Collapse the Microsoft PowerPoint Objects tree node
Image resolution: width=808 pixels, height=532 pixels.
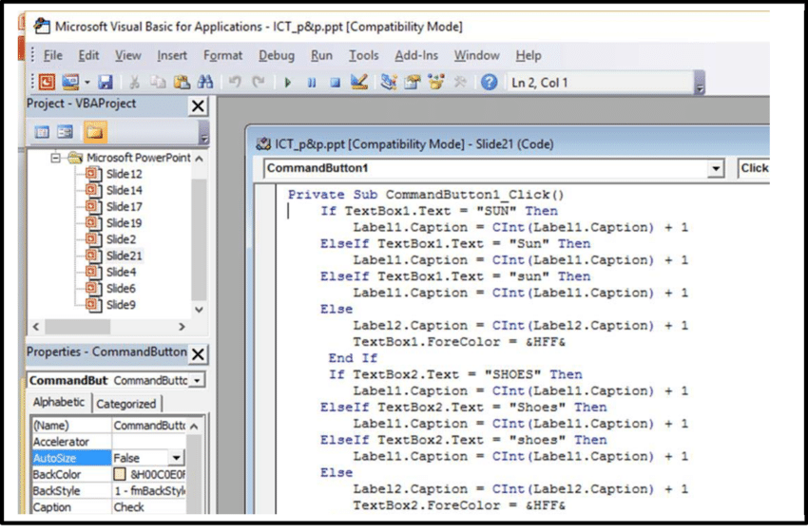[x=56, y=158]
